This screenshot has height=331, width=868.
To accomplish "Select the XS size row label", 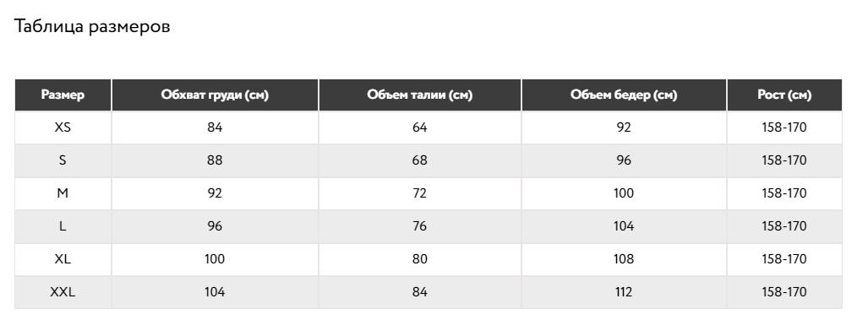I will (x=63, y=128).
